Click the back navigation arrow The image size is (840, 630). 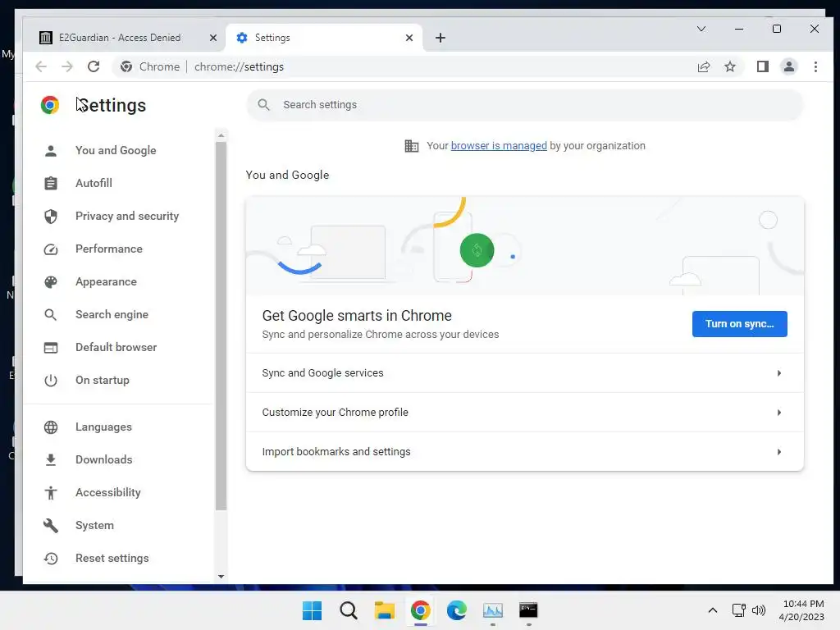coord(41,66)
